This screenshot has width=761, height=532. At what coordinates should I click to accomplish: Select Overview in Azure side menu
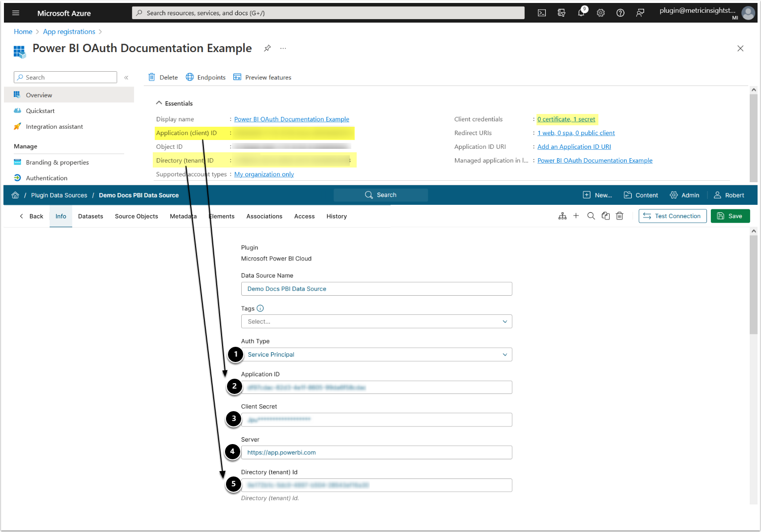[x=69, y=95]
